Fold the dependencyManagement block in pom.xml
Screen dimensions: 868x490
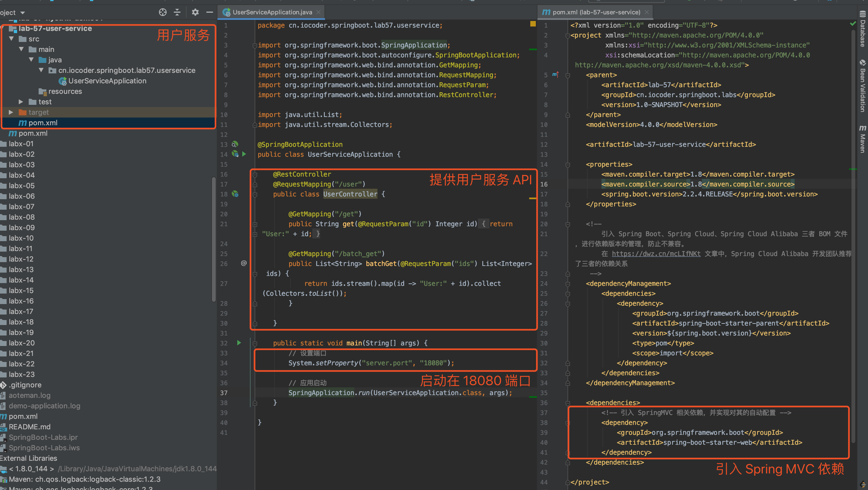click(568, 284)
